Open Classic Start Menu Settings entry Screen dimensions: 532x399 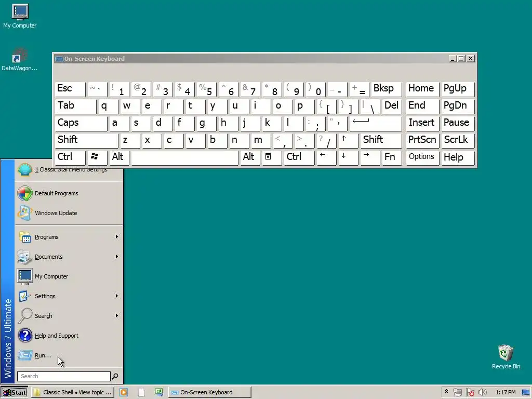[69, 169]
